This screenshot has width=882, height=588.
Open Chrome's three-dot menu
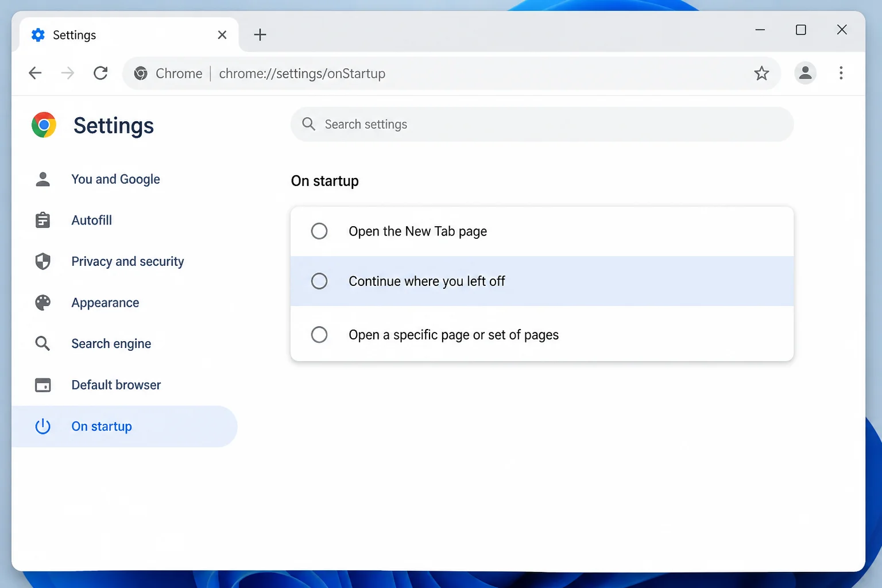click(841, 73)
